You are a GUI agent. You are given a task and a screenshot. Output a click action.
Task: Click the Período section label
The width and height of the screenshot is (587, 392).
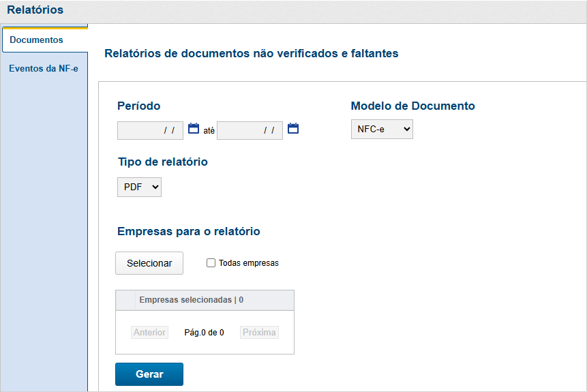click(138, 106)
